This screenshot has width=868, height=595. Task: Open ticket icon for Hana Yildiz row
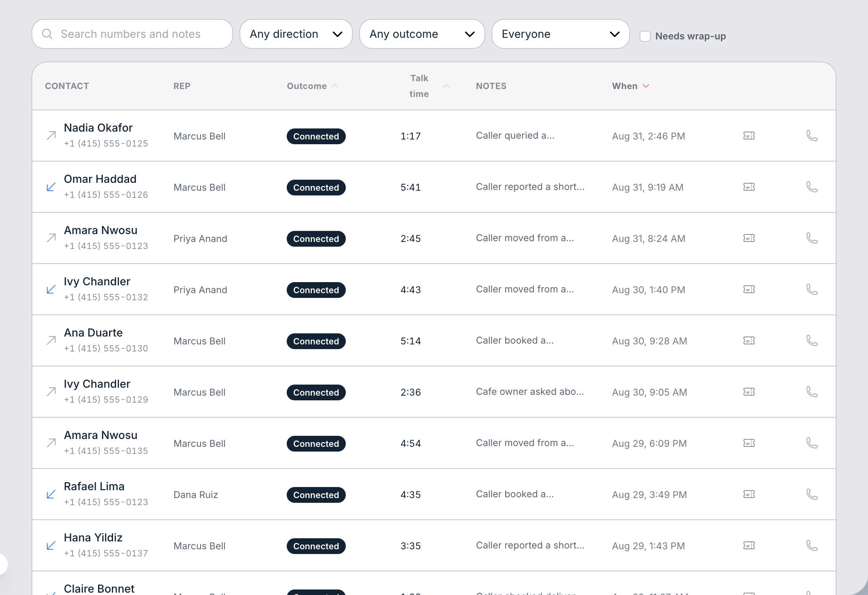tap(749, 545)
